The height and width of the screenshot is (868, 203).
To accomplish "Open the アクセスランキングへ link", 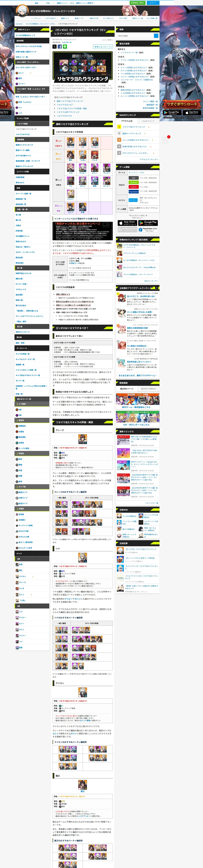I will tap(149, 159).
